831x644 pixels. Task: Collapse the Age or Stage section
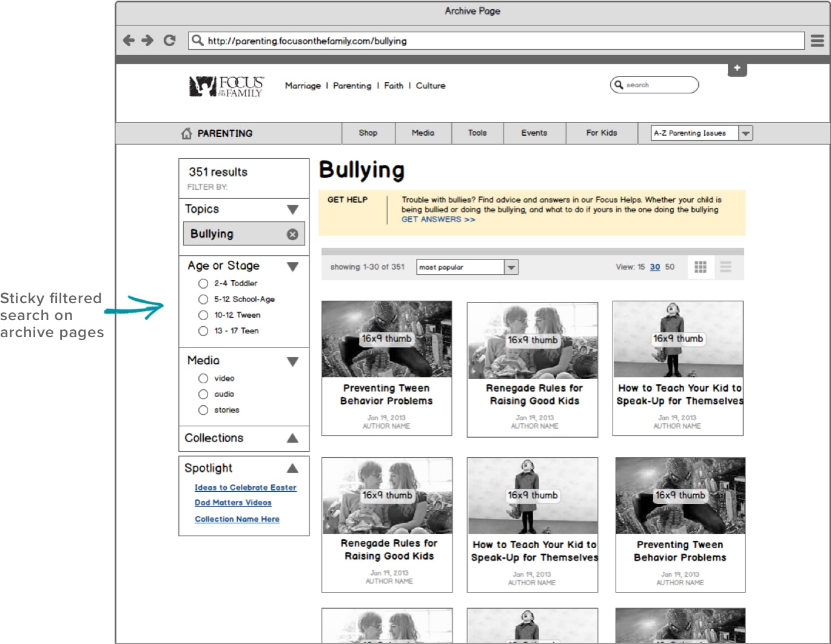tap(292, 267)
